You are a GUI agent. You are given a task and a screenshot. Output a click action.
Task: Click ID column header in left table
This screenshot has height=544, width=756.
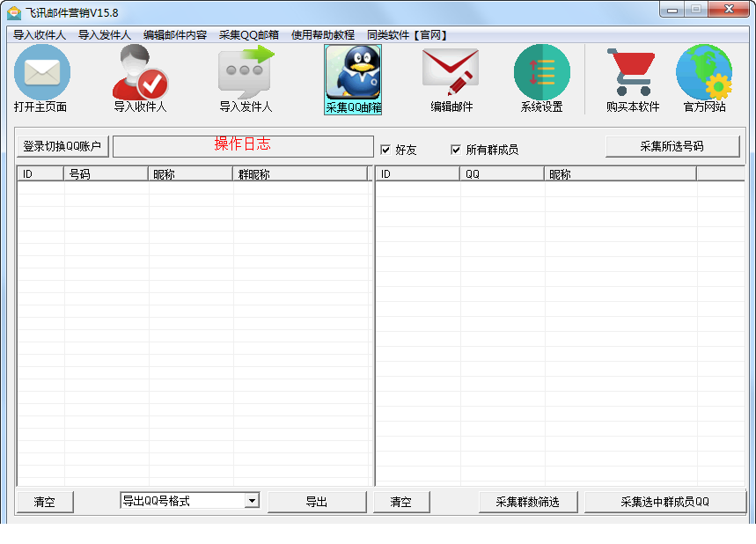(40, 174)
